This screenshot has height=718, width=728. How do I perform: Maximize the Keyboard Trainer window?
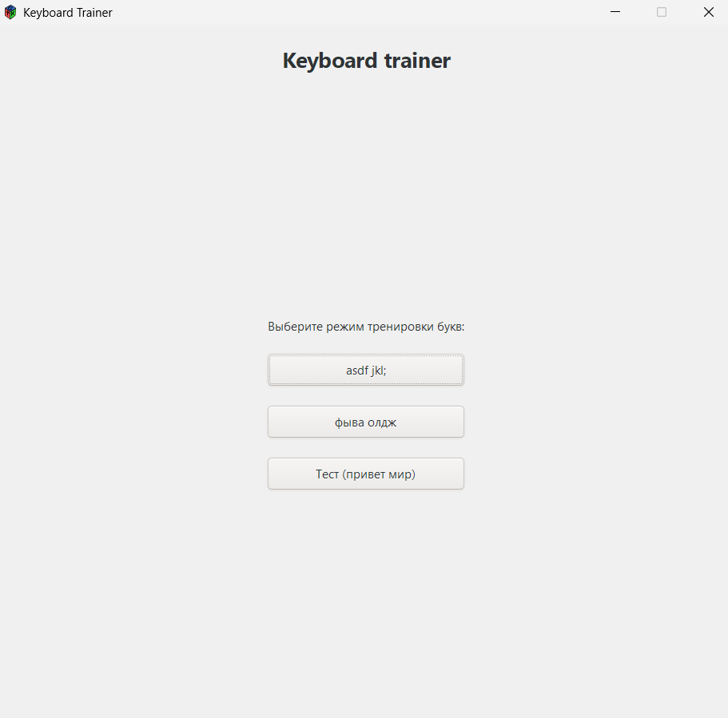(x=661, y=12)
